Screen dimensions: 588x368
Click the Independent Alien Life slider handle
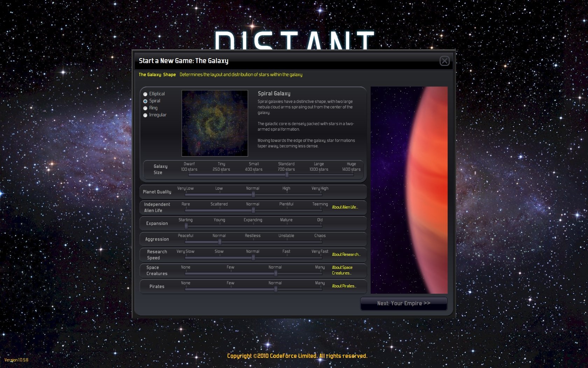coord(253,210)
